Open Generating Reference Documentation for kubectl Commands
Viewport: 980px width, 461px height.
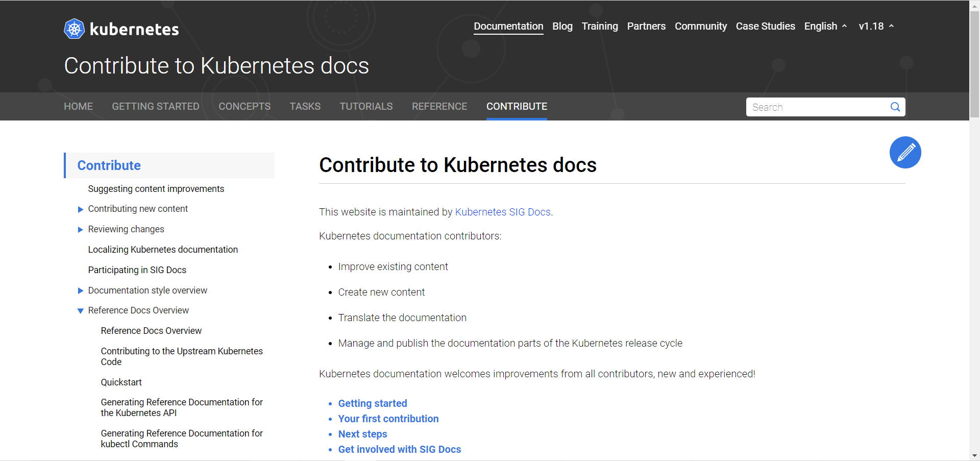(182, 439)
